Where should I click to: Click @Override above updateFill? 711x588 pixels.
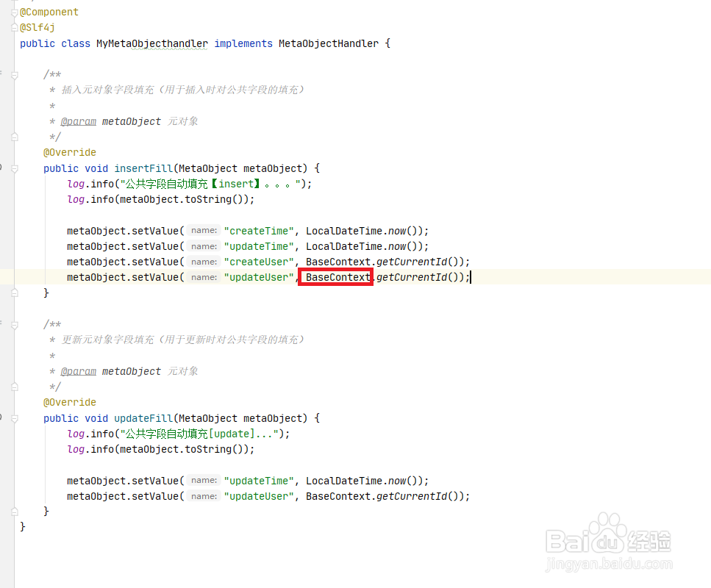70,403
